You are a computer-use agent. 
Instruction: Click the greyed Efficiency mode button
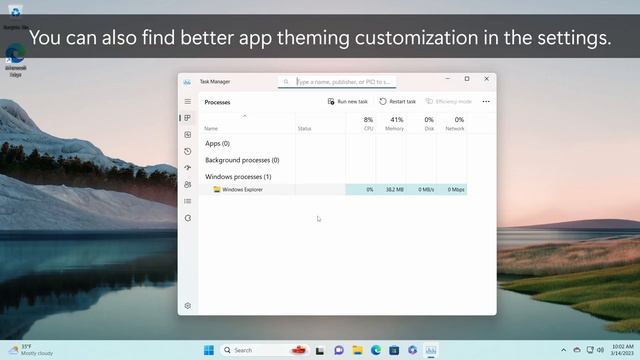[x=449, y=101]
